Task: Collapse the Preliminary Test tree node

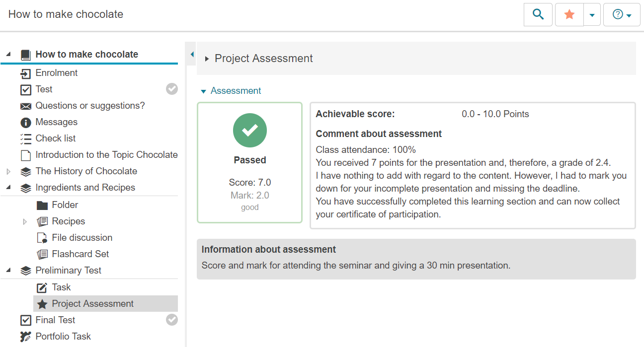Action: (8, 271)
